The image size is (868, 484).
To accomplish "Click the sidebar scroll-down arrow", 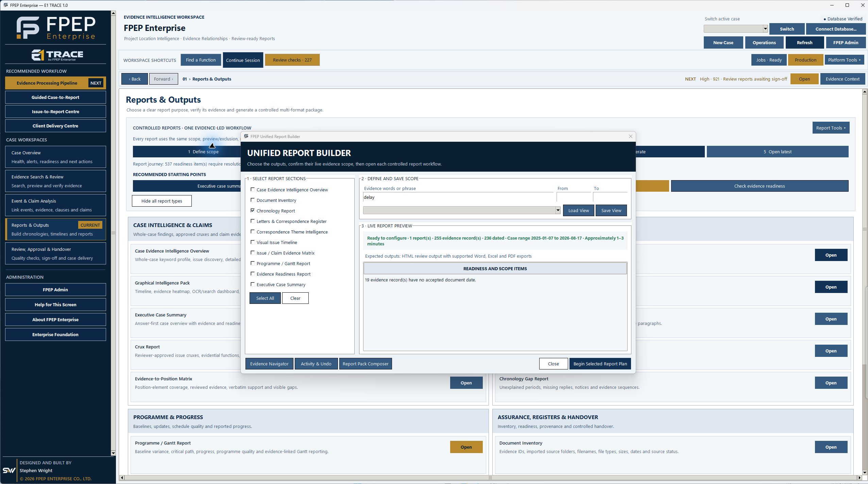I will point(113,453).
